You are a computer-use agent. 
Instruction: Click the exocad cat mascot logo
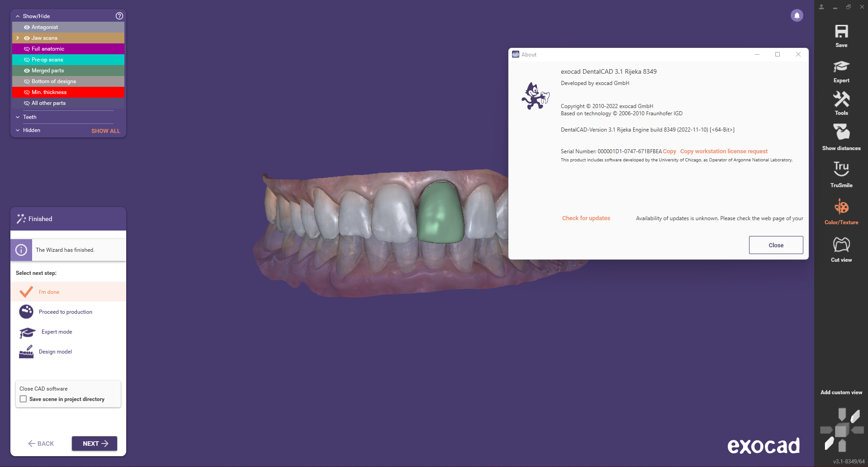point(535,96)
